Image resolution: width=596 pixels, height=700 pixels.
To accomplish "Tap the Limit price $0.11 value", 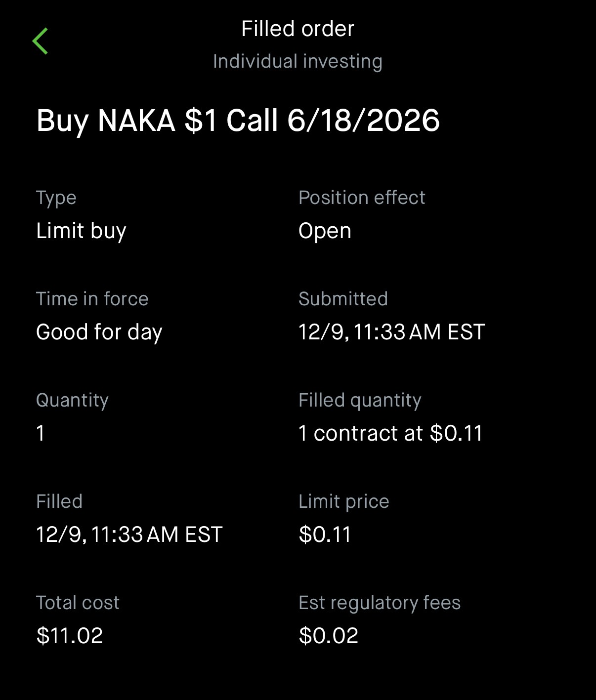I will coord(325,535).
